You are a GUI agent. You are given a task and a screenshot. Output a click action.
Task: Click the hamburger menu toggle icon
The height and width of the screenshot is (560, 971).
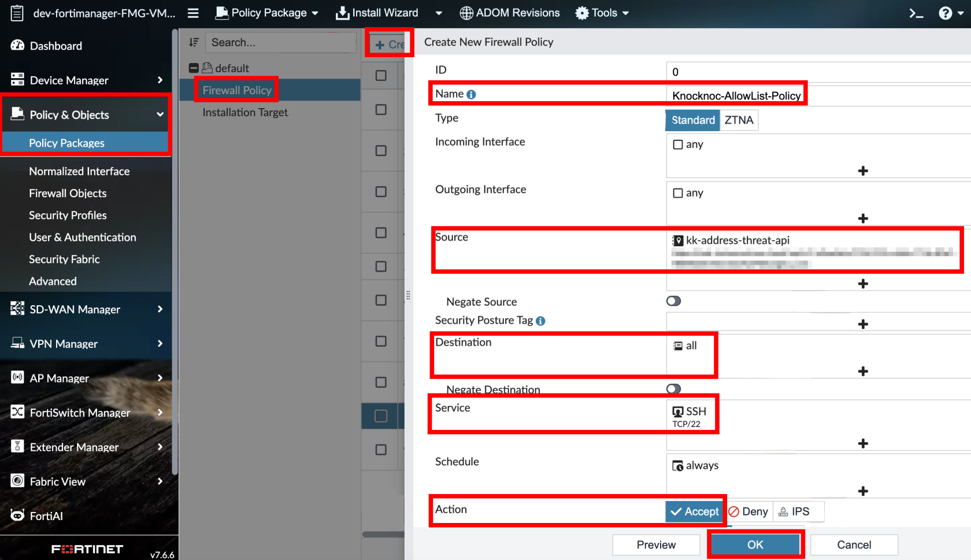tap(193, 13)
